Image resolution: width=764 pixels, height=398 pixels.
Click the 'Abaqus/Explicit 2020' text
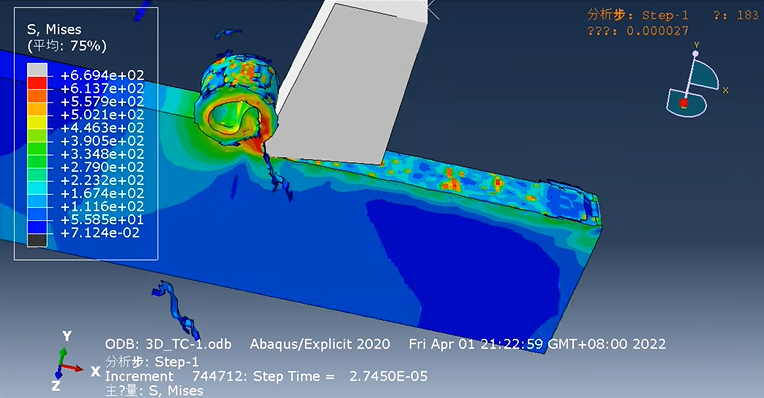(320, 344)
